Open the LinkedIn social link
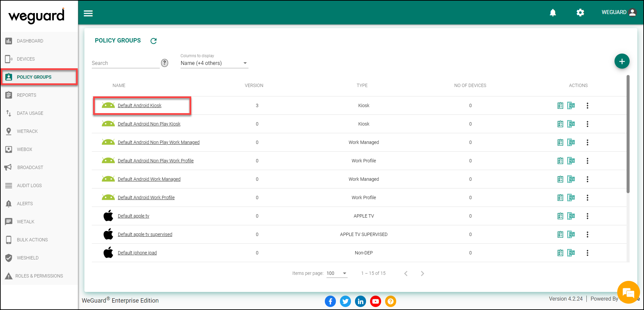Image resolution: width=644 pixels, height=310 pixels. (360, 301)
